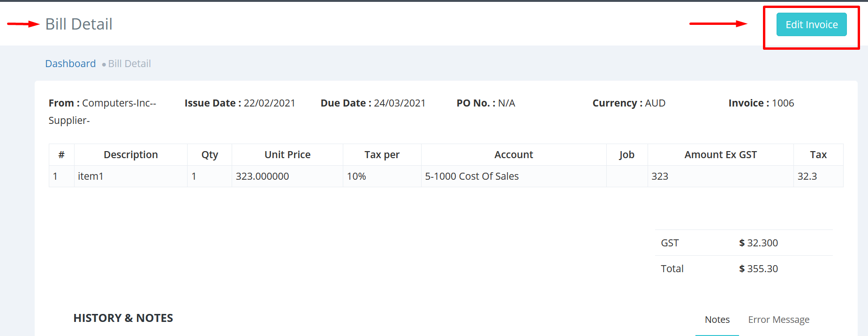The width and height of the screenshot is (868, 336).
Task: Click the From Computers-Inc-- Supplier- text
Action: pyautogui.click(x=102, y=112)
